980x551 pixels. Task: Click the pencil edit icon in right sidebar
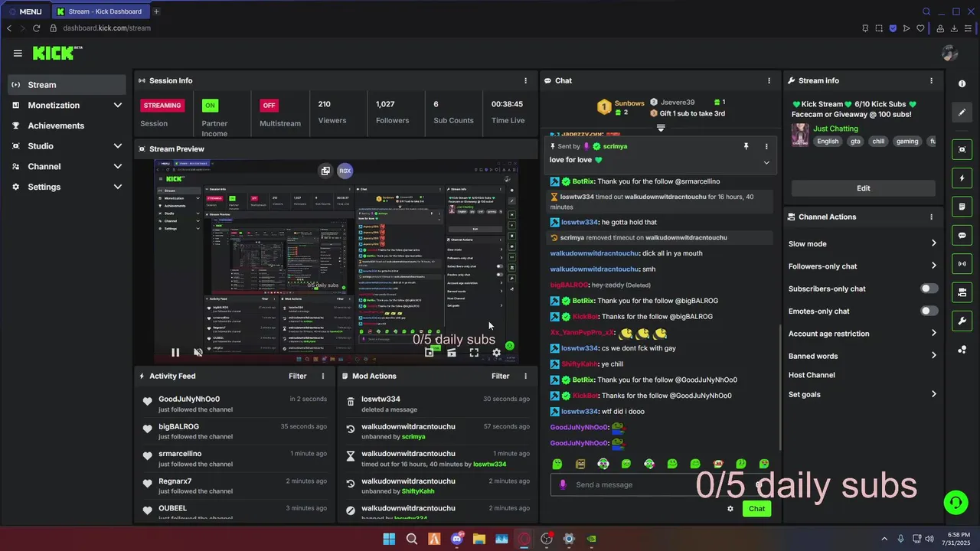[962, 112]
